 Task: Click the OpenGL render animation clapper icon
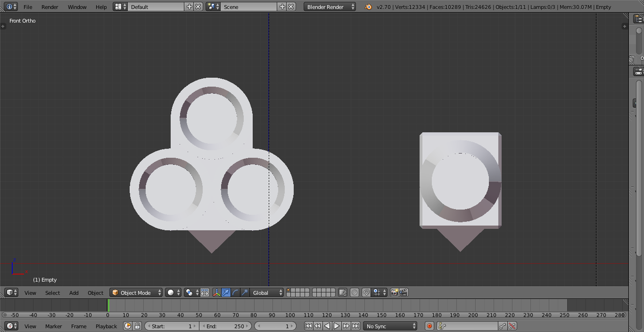point(404,293)
